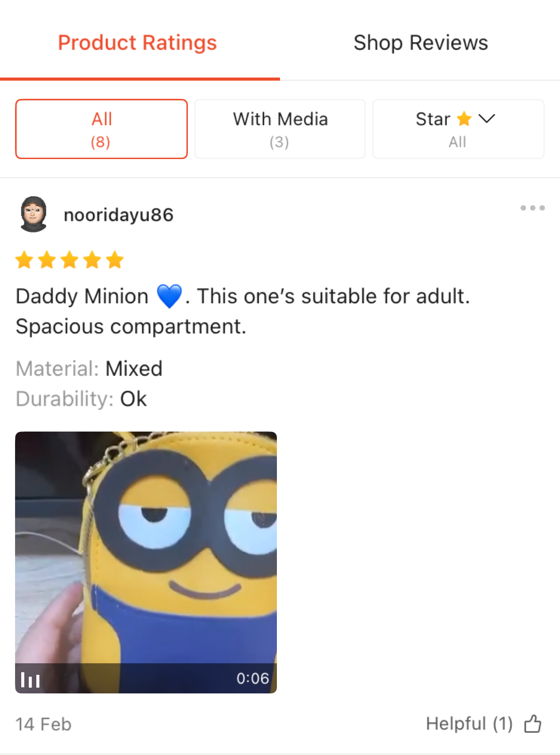This screenshot has height=755, width=560.
Task: Tap the five-star rating row
Action: 70,260
